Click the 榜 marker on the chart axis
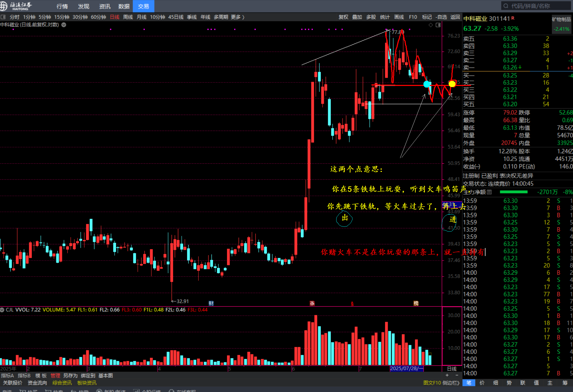This screenshot has width=573, height=392. pyautogui.click(x=416, y=303)
